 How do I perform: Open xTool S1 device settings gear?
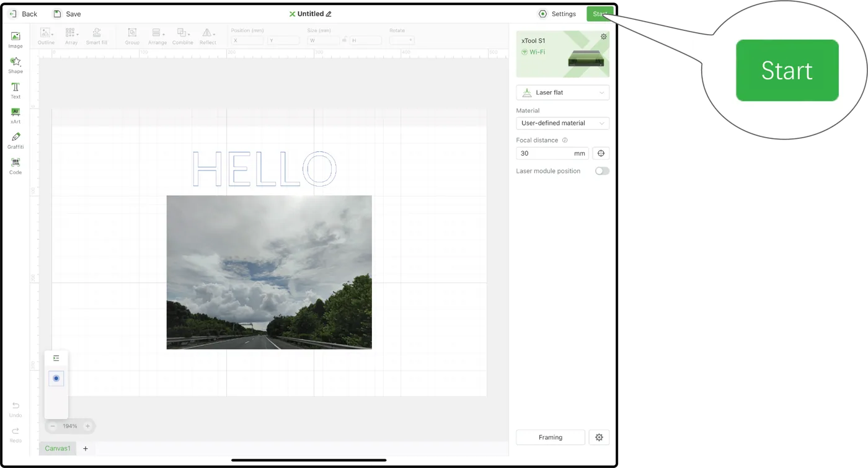603,37
